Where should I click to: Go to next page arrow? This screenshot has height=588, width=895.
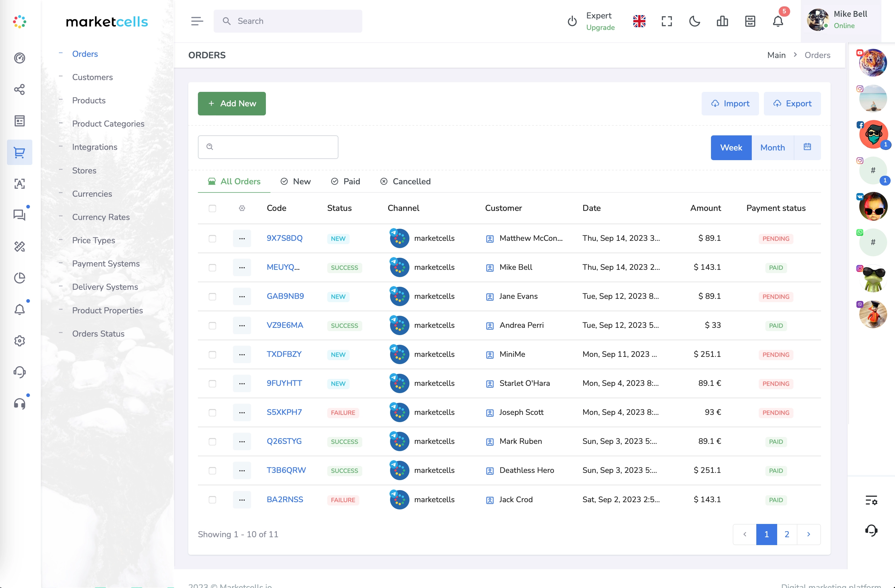[809, 534]
